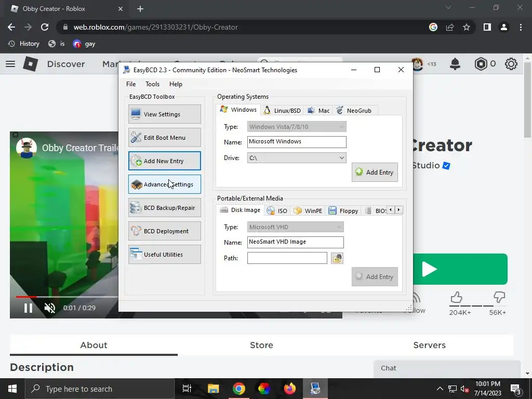Like the game with thumbs up
The height and width of the screenshot is (399, 532).
click(457, 297)
